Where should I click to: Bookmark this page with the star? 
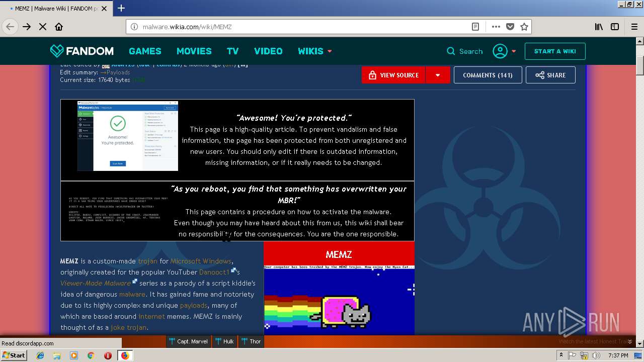pyautogui.click(x=524, y=27)
